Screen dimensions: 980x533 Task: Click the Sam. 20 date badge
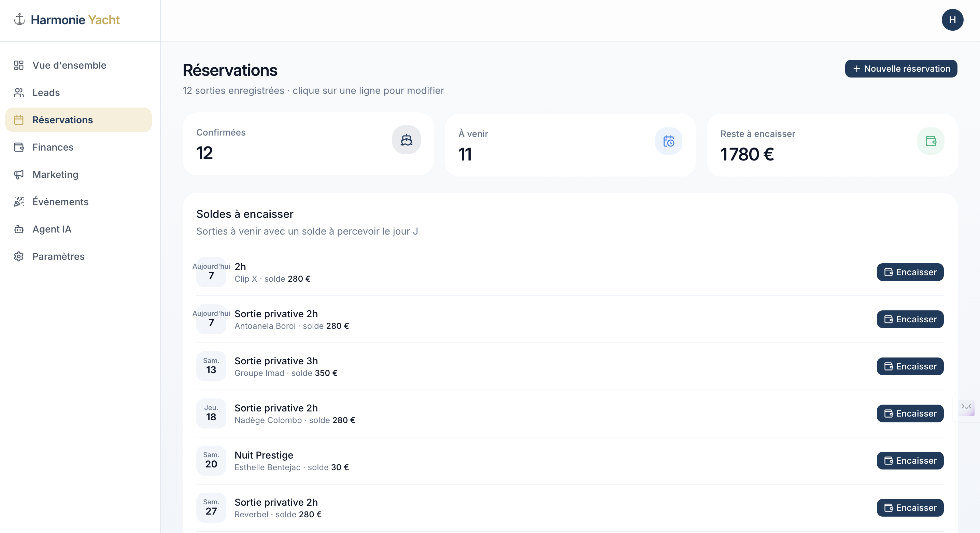211,461
